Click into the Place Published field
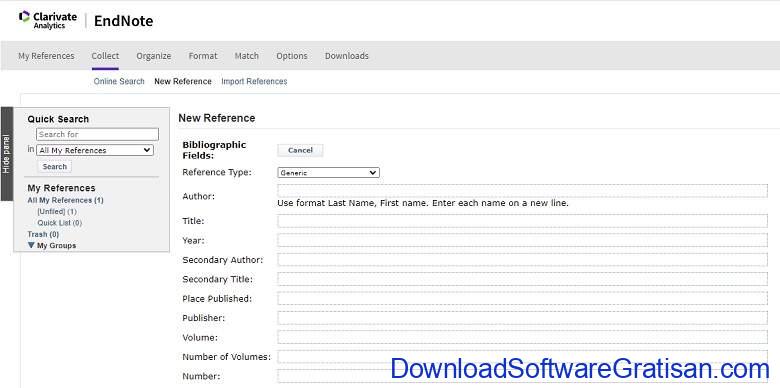This screenshot has width=780, height=388. pyautogui.click(x=522, y=298)
